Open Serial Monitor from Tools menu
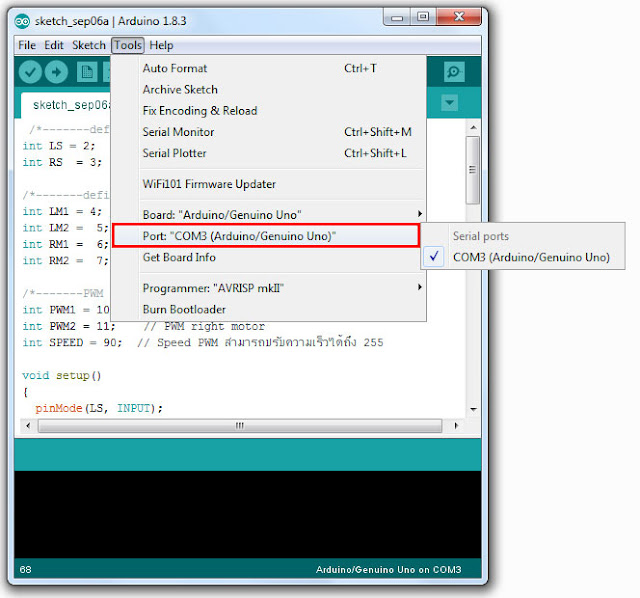 pyautogui.click(x=269, y=132)
